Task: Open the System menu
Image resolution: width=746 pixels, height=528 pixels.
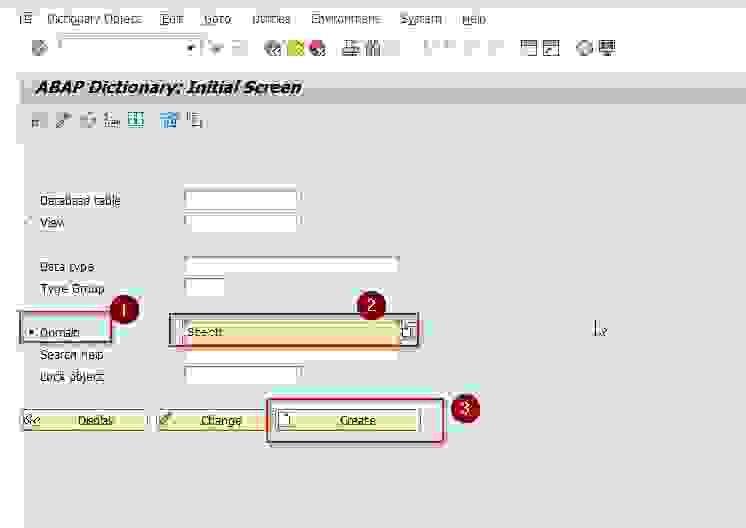Action: 420,19
